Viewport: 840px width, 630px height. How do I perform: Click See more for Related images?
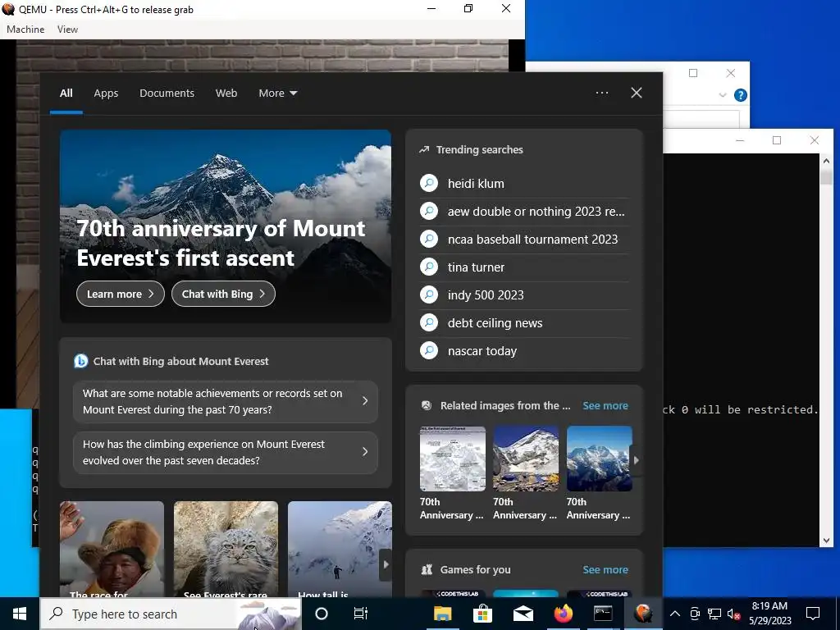coord(605,405)
